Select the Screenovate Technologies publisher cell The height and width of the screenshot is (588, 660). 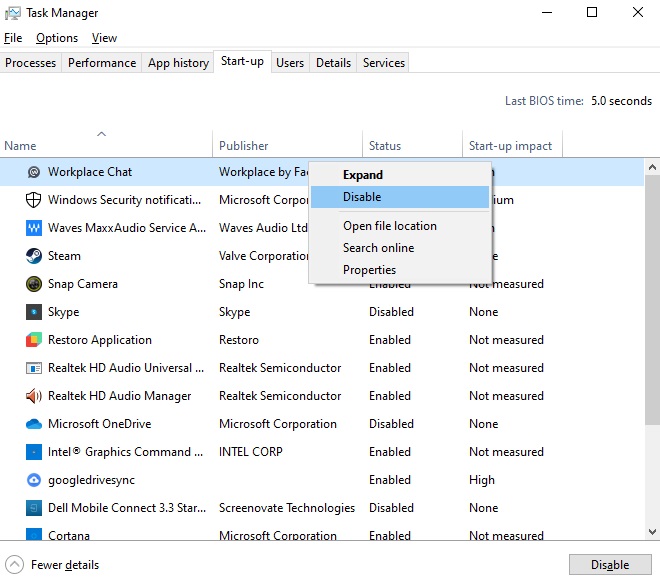(287, 508)
